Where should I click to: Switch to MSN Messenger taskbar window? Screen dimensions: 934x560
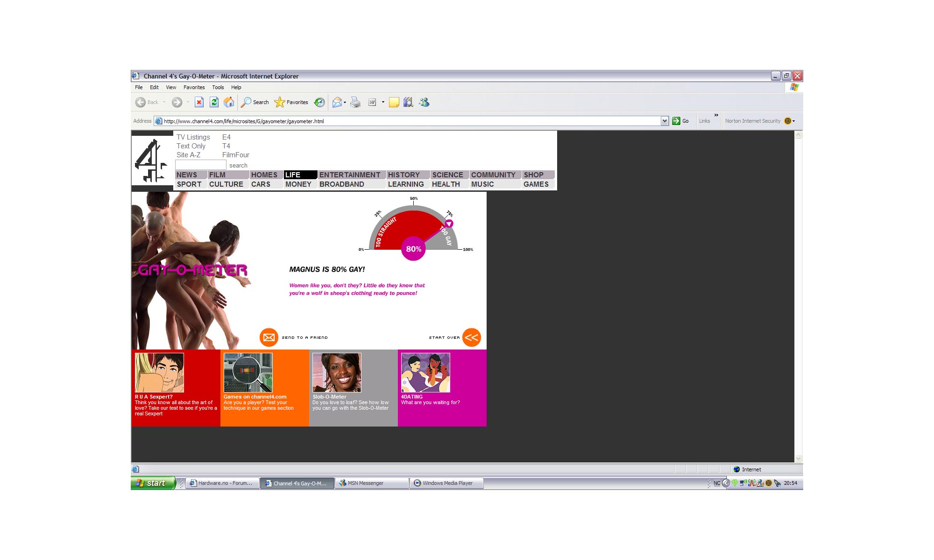pos(371,483)
